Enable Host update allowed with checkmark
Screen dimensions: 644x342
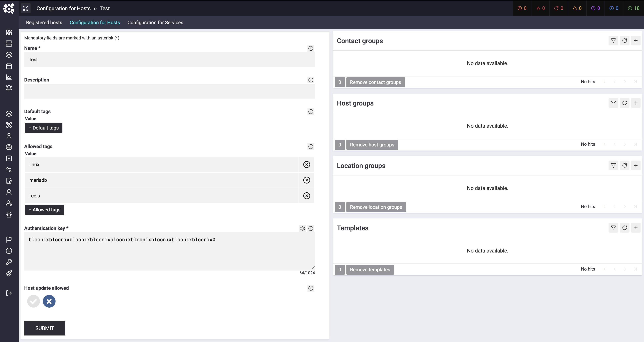(34, 301)
